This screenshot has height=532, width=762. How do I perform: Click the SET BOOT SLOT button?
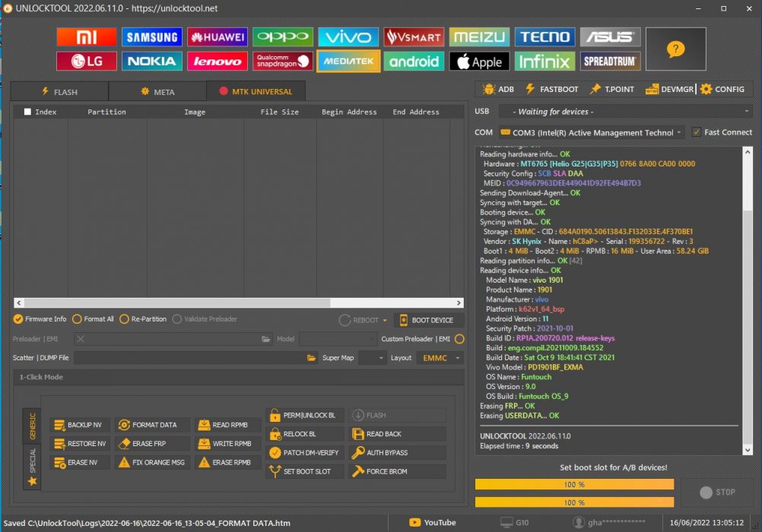pyautogui.click(x=305, y=472)
